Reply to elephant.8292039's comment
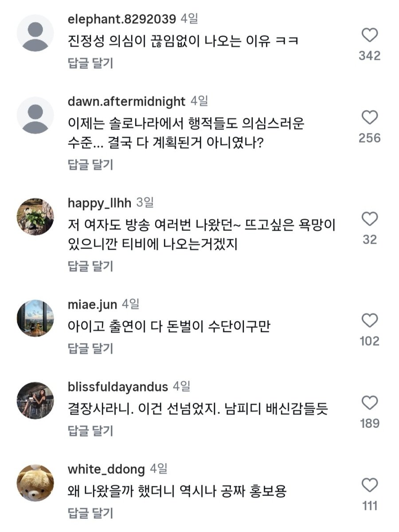This screenshot has width=399, height=532. [90, 63]
